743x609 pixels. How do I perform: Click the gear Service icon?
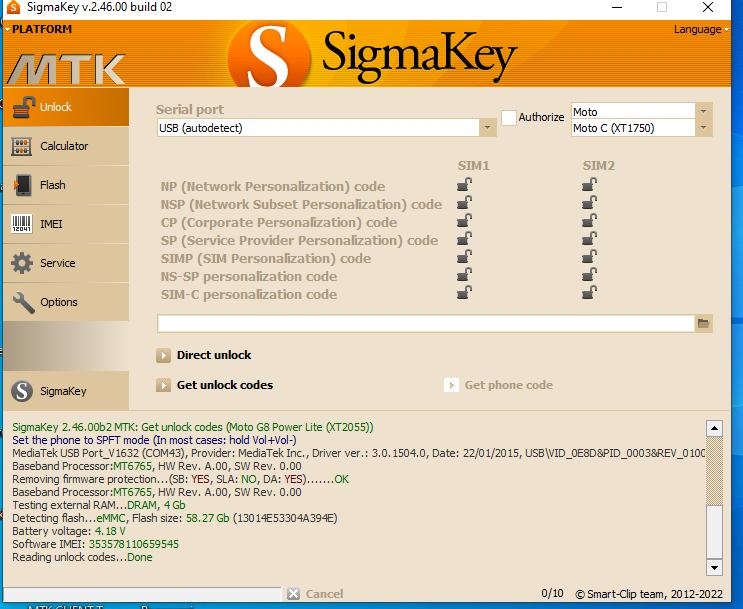pyautogui.click(x=22, y=263)
